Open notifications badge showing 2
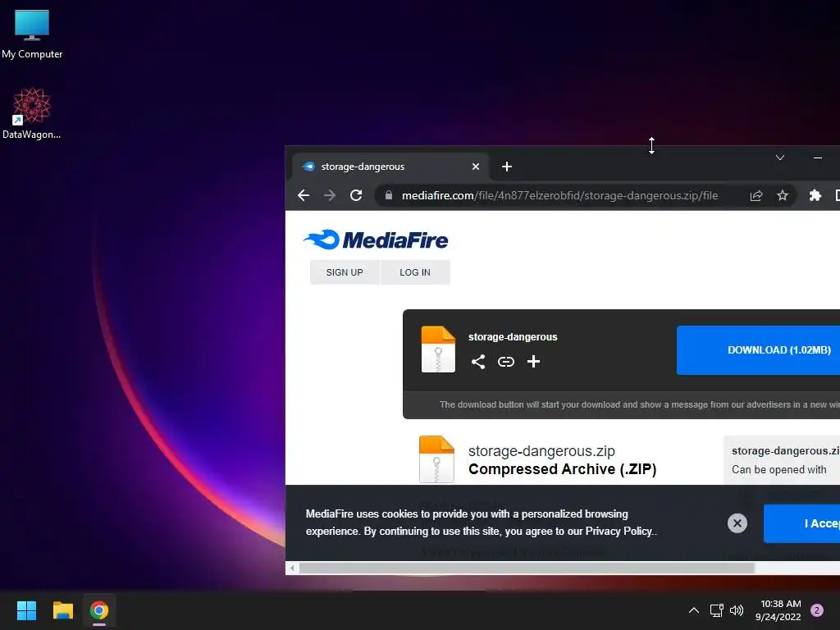Viewport: 840px width, 630px height. pyautogui.click(x=817, y=610)
